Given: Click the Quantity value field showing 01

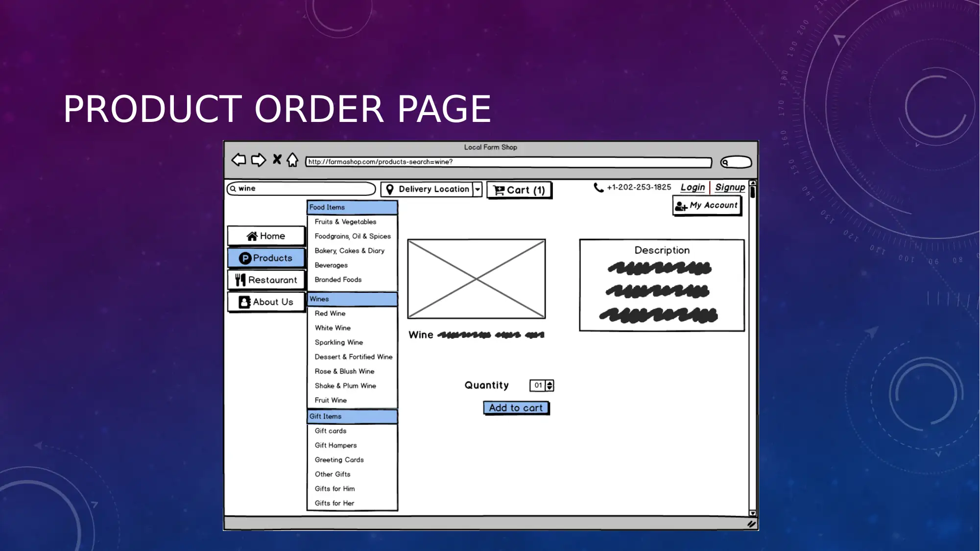Looking at the screenshot, I should click(538, 385).
